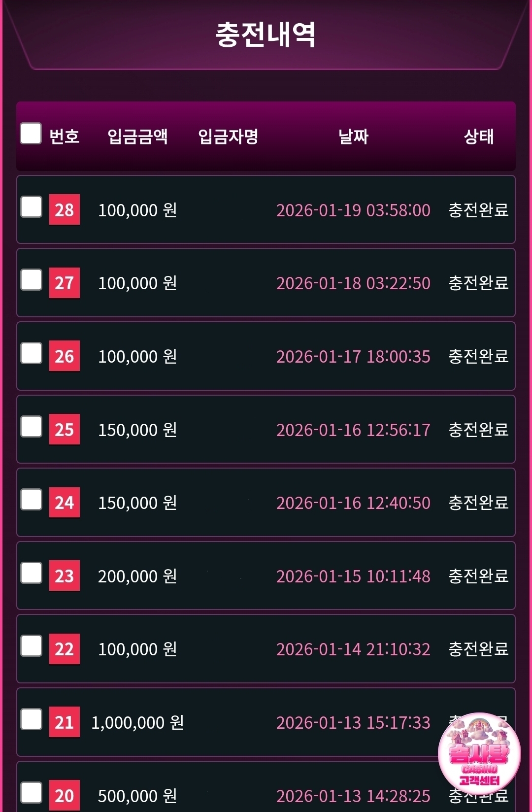The image size is (532, 812).
Task: Click the red number 23 badge
Action: pos(65,576)
